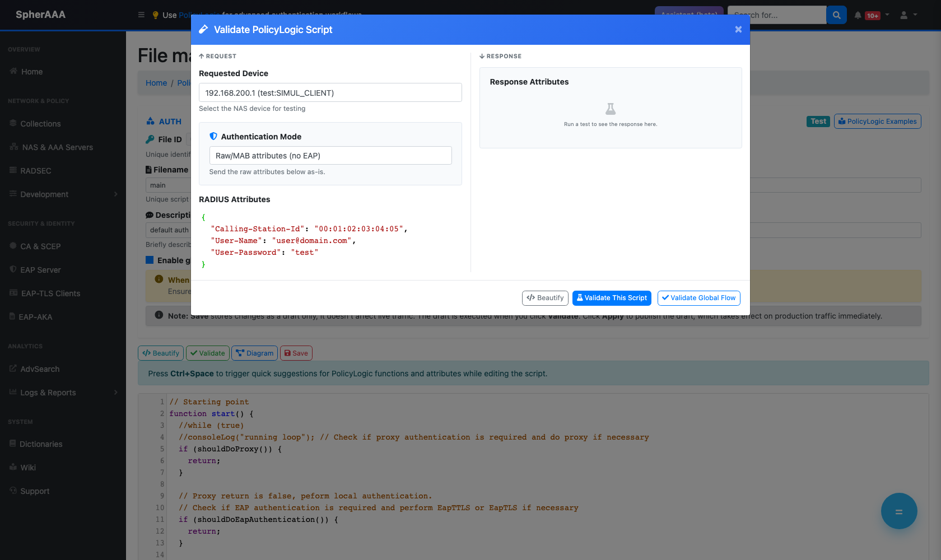Image resolution: width=941 pixels, height=560 pixels.
Task: Close the Validate PolicyLogic Script dialog
Action: pyautogui.click(x=738, y=29)
